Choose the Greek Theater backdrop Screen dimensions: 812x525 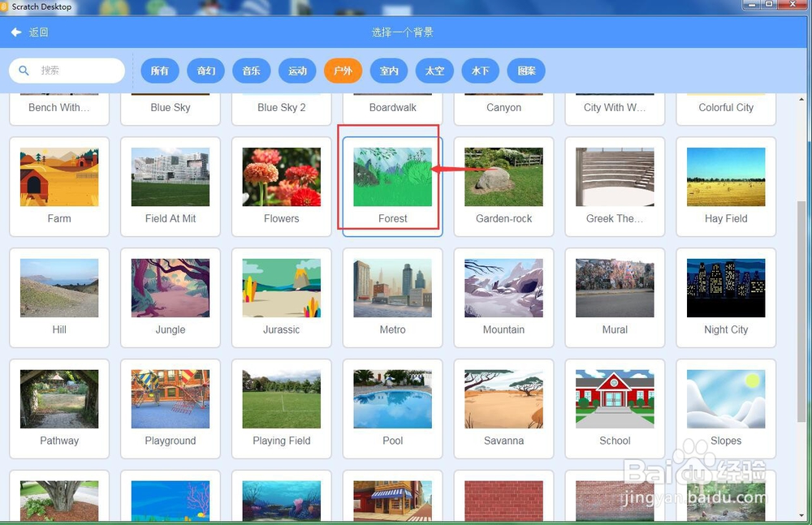[615, 187]
